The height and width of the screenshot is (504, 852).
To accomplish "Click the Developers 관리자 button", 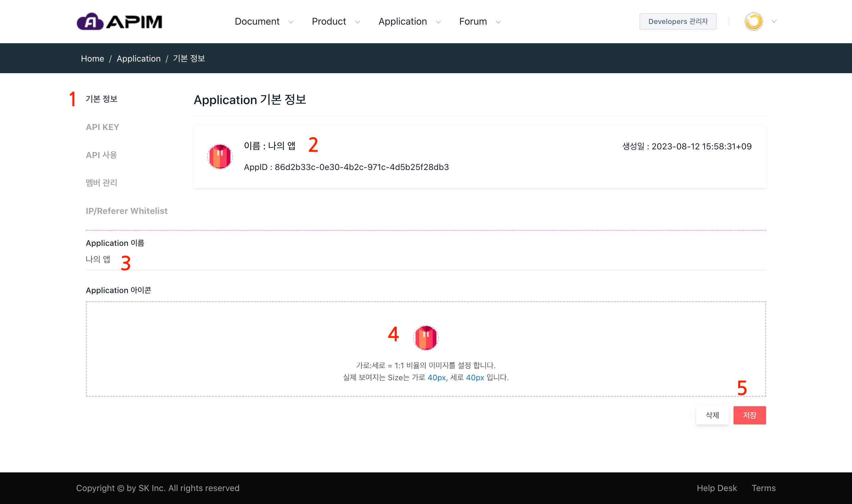I will [x=678, y=21].
